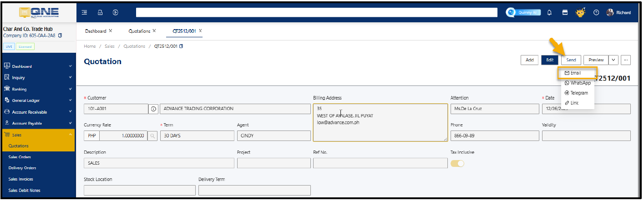This screenshot has width=644, height=201.
Task: Expand the Account Payable sidebar menu
Action: tap(70, 123)
